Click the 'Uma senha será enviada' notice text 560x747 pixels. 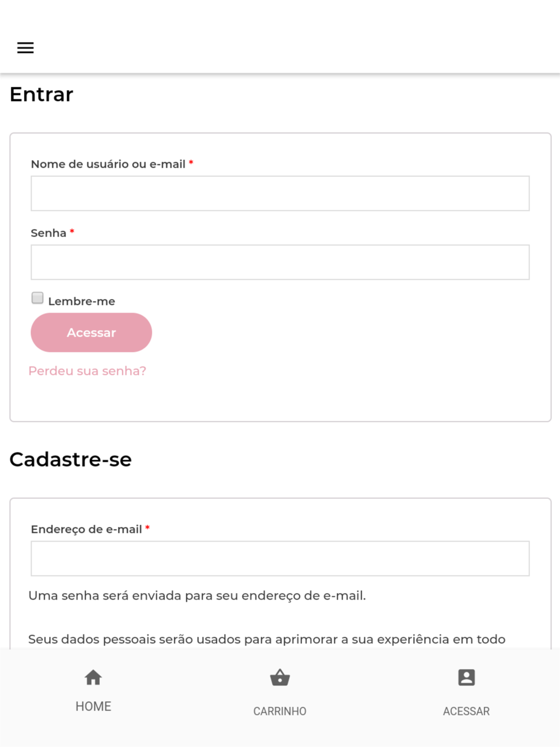pos(197,595)
